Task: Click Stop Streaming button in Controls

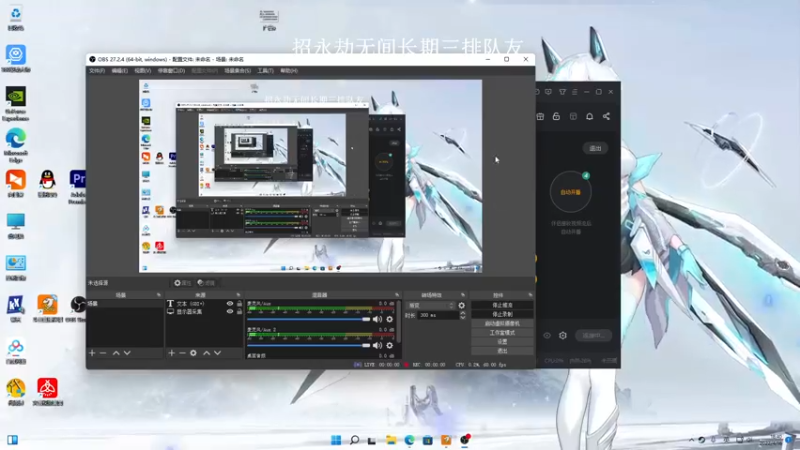Action: 503,305
